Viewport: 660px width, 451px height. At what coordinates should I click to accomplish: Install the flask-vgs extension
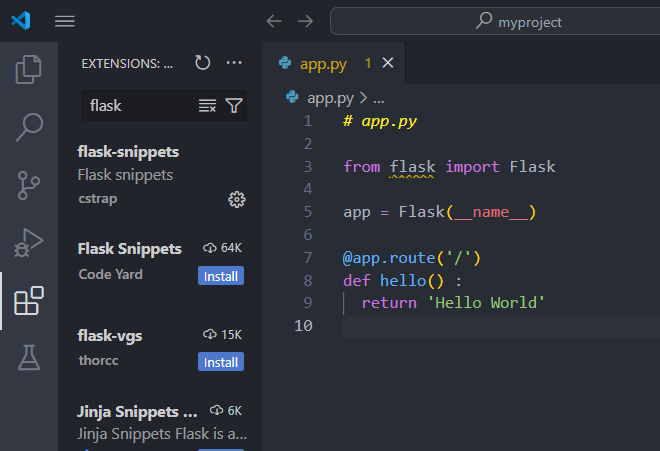(x=221, y=362)
